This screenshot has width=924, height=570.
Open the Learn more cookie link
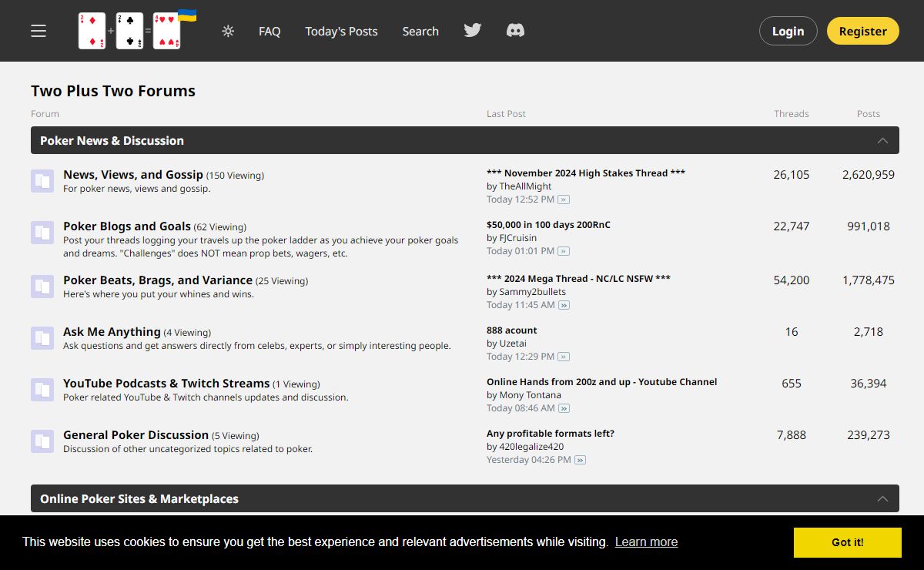646,541
